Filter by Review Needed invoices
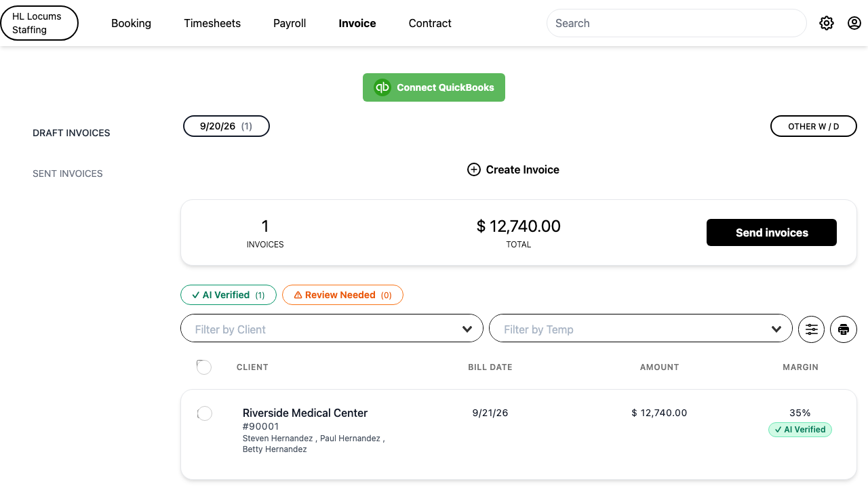The width and height of the screenshot is (868, 488). (342, 295)
